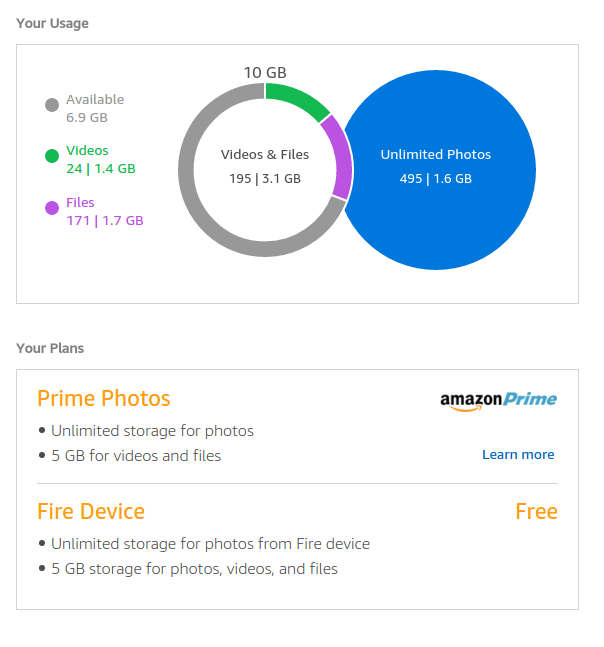Open the Learn more link

click(517, 455)
